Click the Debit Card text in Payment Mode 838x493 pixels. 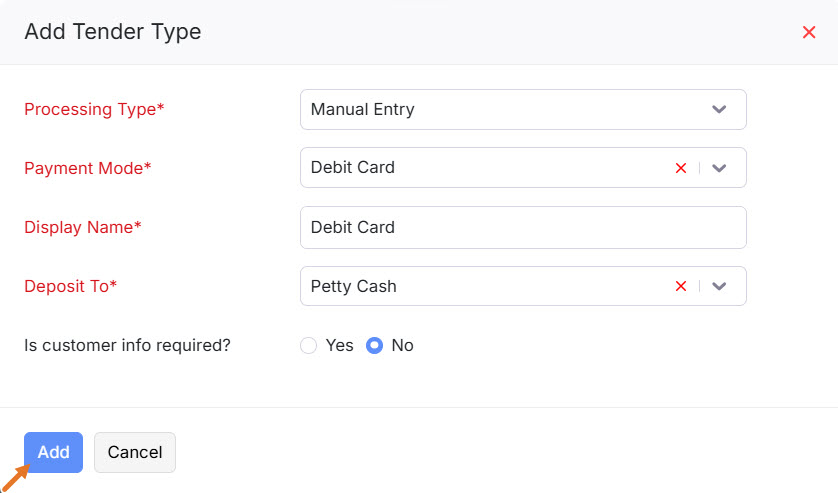point(353,168)
